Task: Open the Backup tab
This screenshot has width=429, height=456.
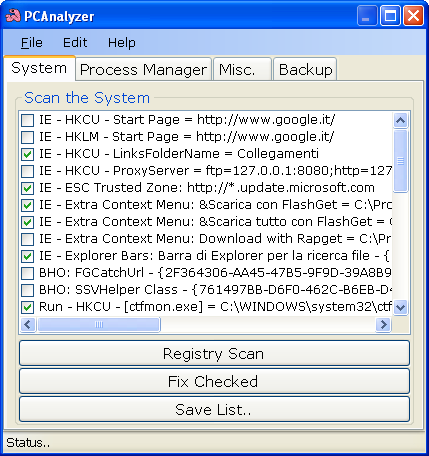Action: (305, 70)
